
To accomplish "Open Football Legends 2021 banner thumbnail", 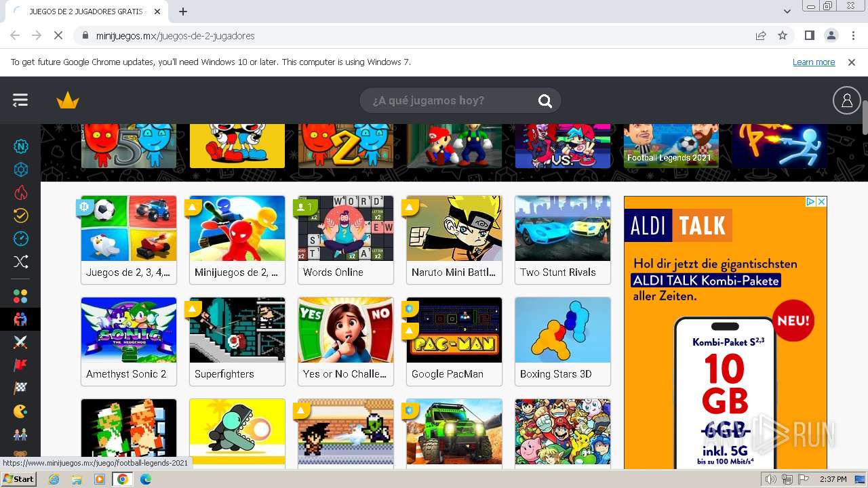I will [671, 146].
